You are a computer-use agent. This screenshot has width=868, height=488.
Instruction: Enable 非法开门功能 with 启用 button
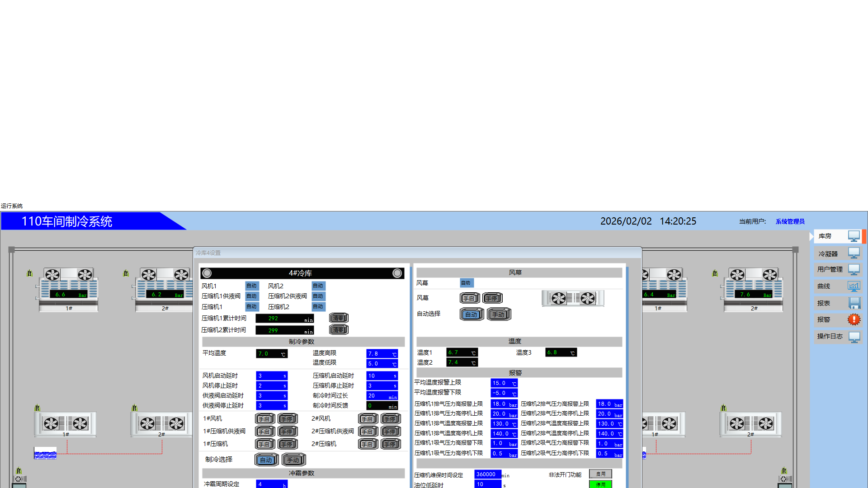click(600, 474)
